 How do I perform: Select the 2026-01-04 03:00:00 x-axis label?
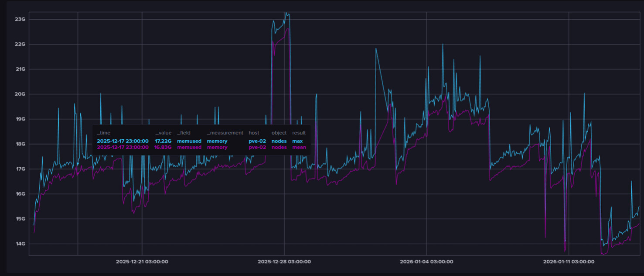point(426,262)
